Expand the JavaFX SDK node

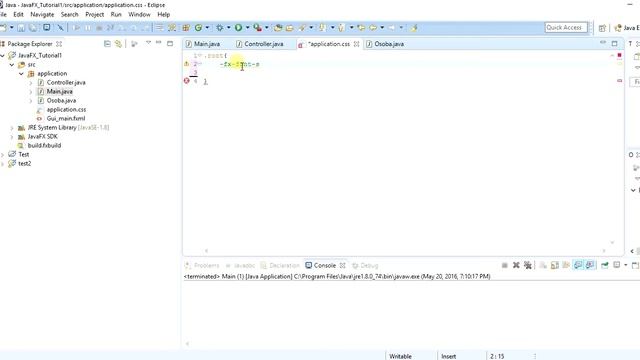pos(12,137)
